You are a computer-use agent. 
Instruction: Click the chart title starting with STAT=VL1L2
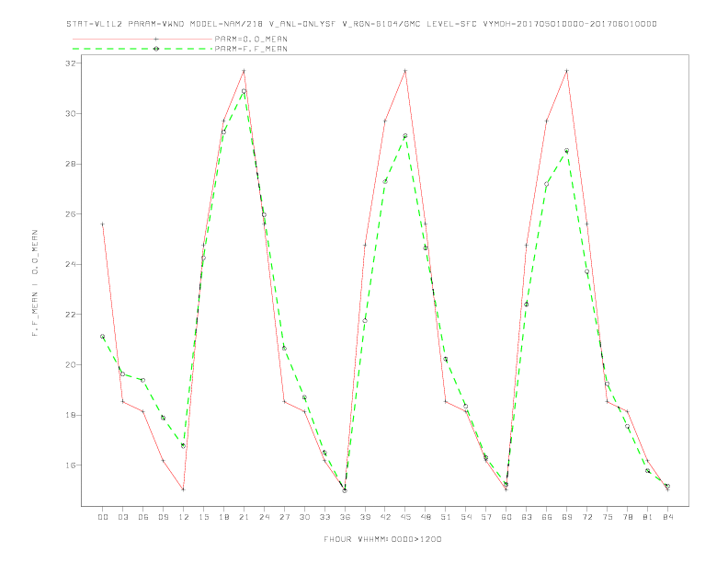pyautogui.click(x=361, y=24)
